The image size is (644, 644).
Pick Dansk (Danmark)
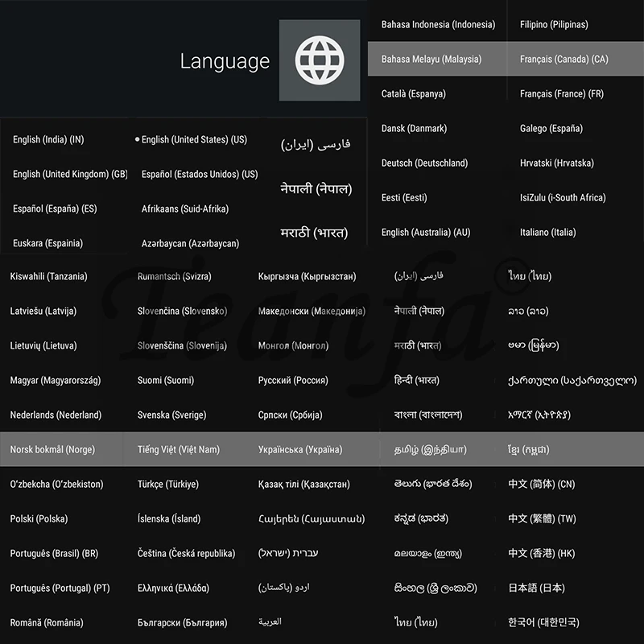click(x=414, y=129)
